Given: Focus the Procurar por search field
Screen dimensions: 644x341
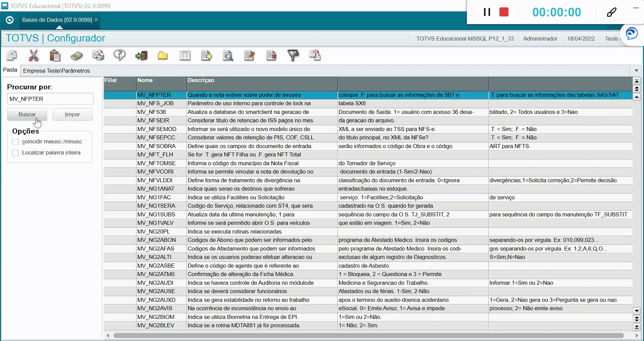Looking at the screenshot, I should click(x=50, y=99).
